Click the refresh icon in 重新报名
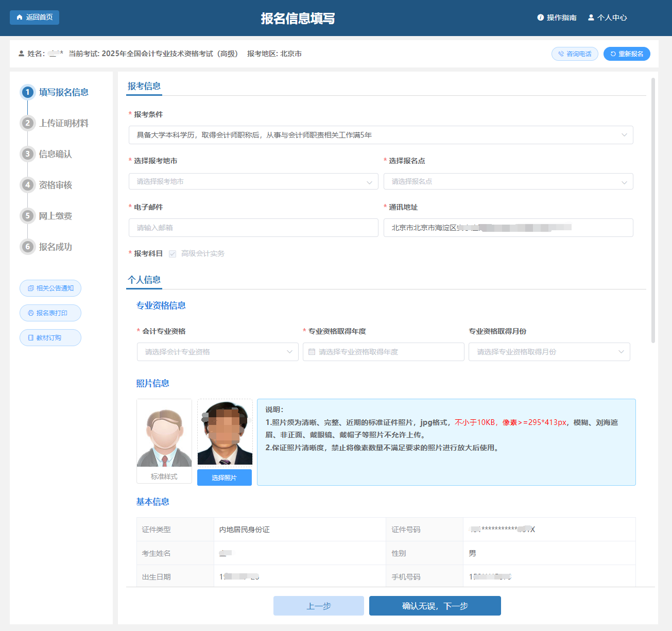The height and width of the screenshot is (631, 672). 613,54
